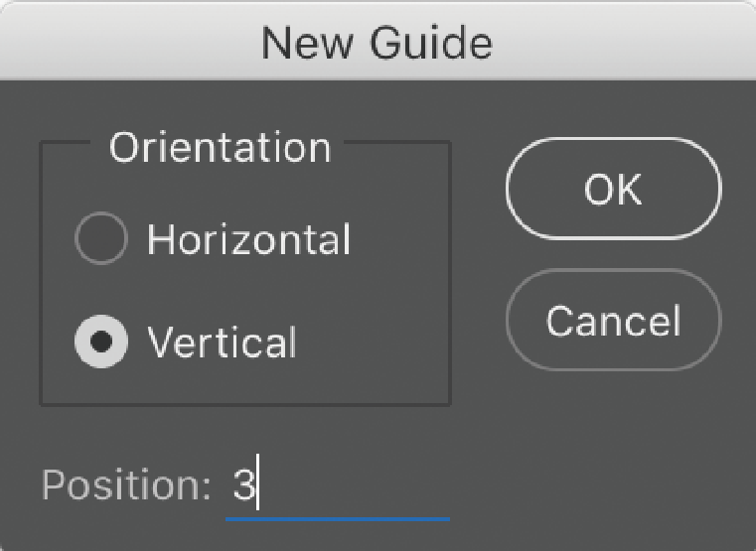The width and height of the screenshot is (756, 551).
Task: Click the value 3 in Position field
Action: pyautogui.click(x=243, y=486)
